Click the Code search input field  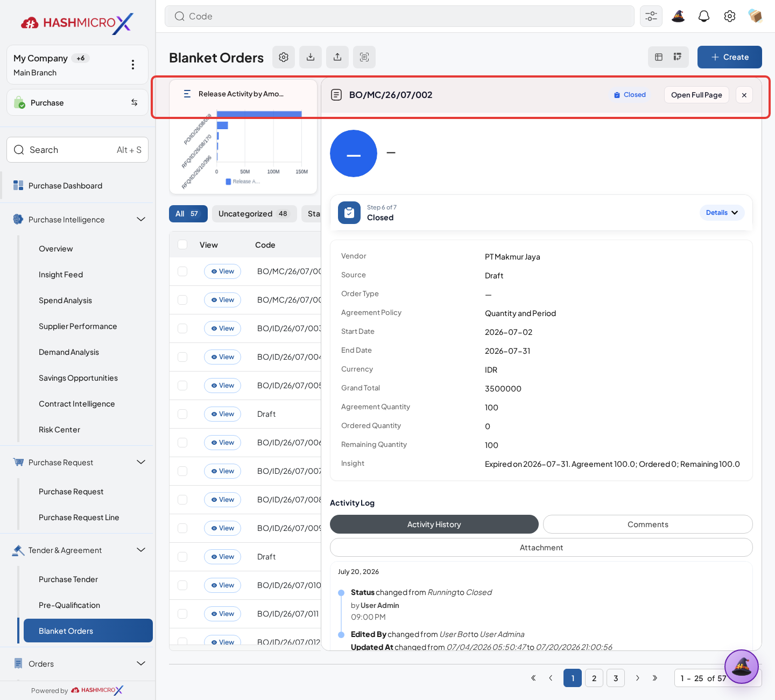tap(399, 16)
